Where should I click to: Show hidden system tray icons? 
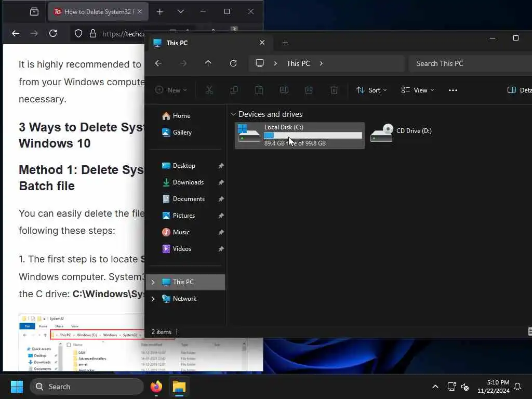click(435, 387)
